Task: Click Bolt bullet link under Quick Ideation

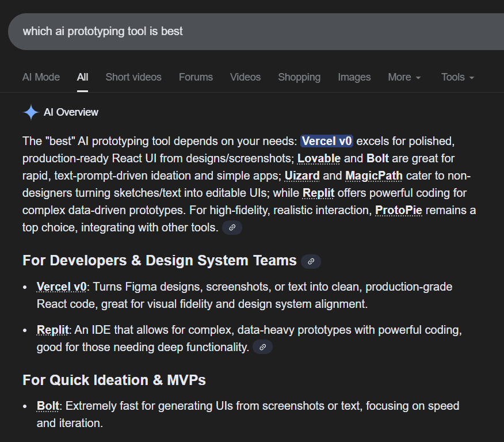Action: (48, 406)
